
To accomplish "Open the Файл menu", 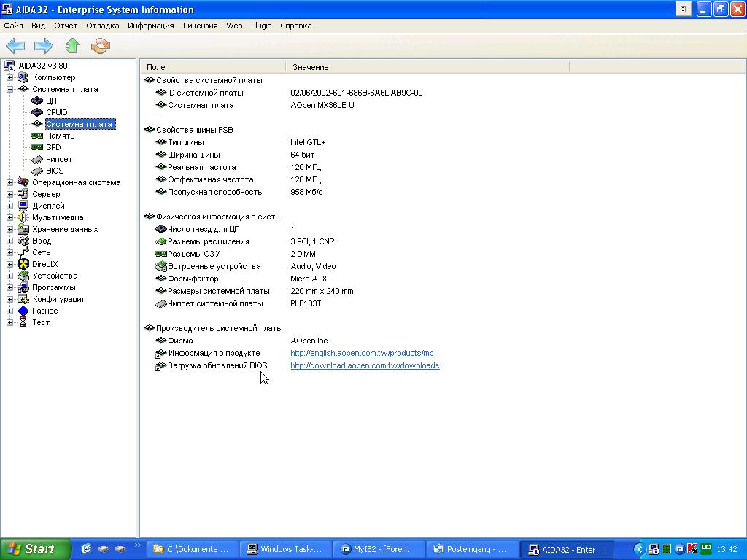I will pos(13,26).
